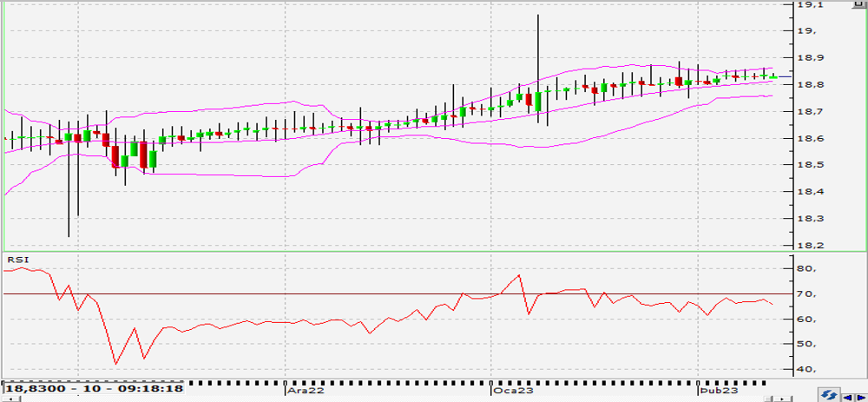868x402 pixels.
Task: Click the blue left arrow button
Action: click(847, 398)
